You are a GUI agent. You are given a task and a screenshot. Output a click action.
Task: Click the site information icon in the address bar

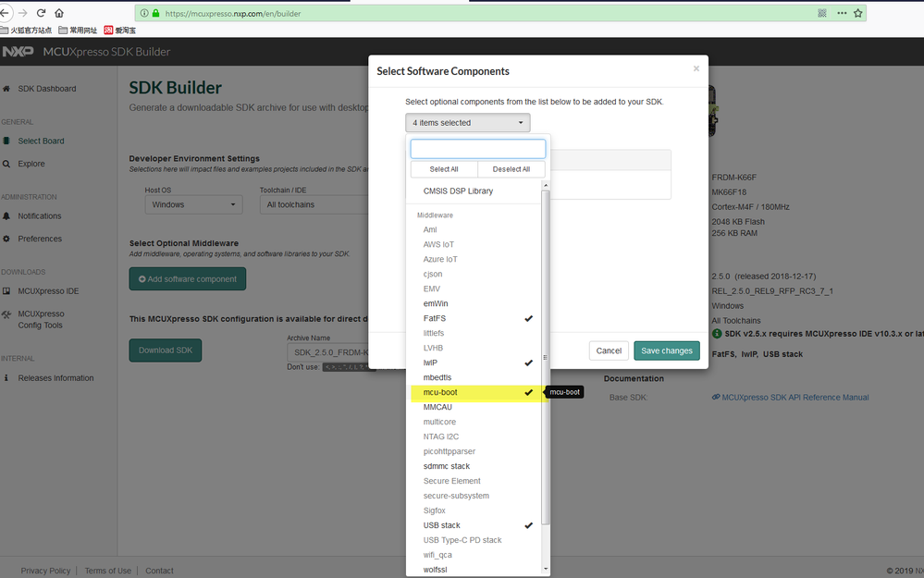coord(144,13)
